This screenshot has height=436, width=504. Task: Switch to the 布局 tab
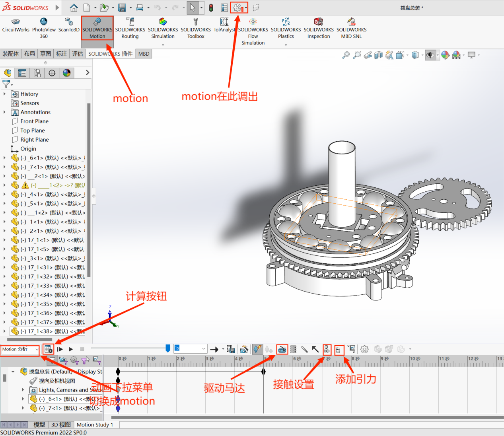[29, 54]
